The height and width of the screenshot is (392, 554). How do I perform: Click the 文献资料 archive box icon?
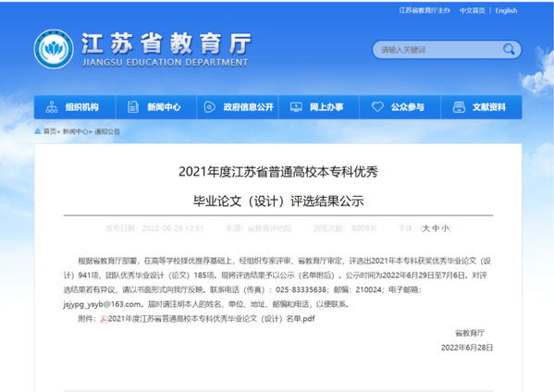[459, 107]
